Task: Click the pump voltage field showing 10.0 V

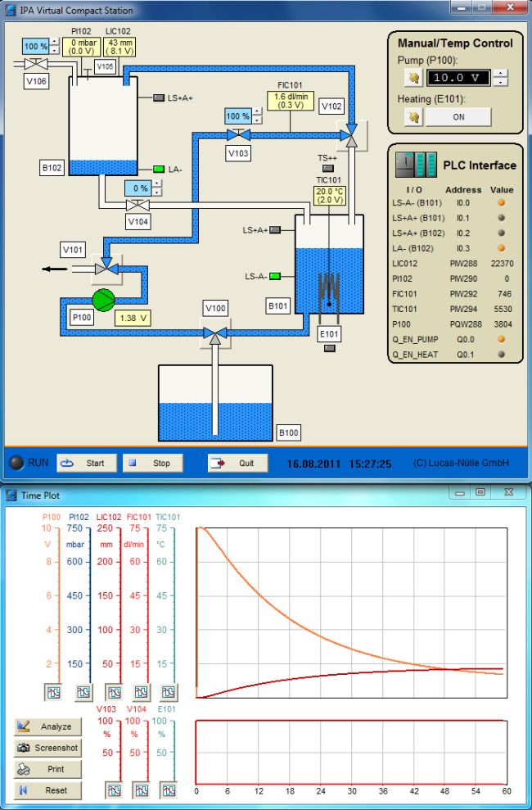Action: (x=458, y=78)
